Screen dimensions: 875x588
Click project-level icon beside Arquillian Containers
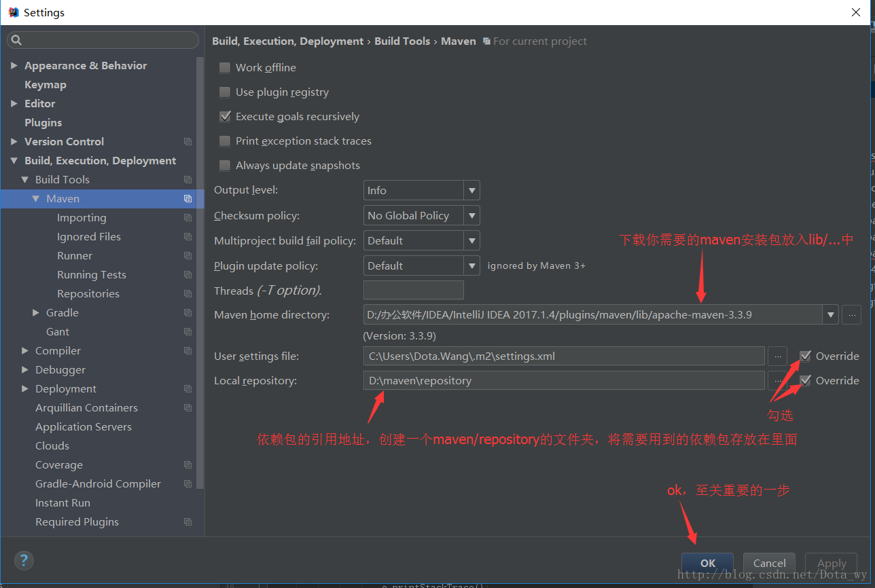[x=188, y=408]
